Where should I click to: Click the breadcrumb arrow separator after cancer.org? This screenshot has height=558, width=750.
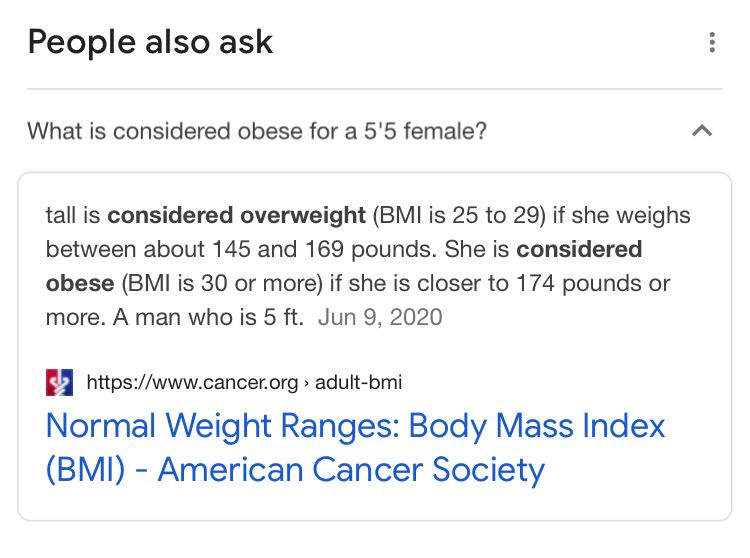click(x=307, y=383)
